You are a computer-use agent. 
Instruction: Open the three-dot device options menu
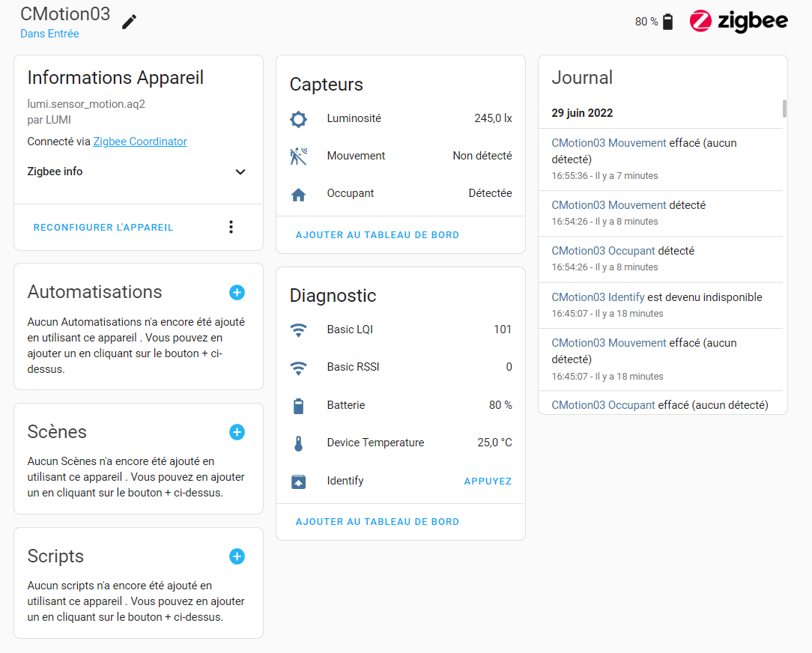pyautogui.click(x=231, y=227)
